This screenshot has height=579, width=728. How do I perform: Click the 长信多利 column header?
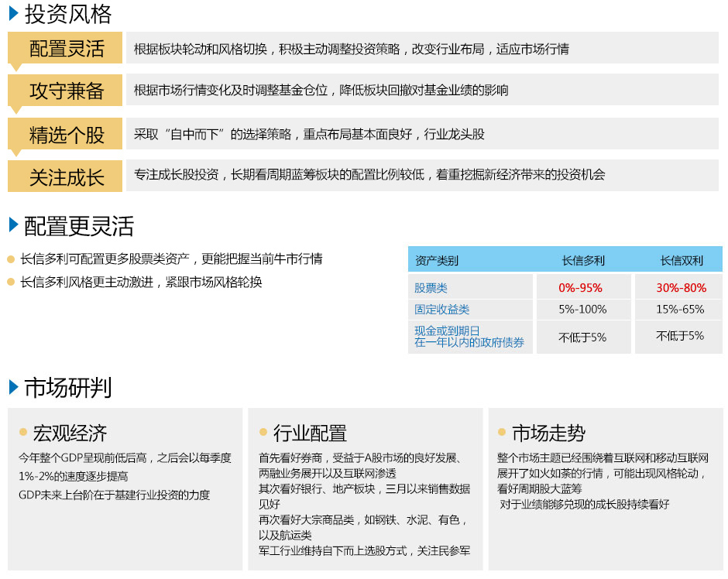tap(582, 260)
